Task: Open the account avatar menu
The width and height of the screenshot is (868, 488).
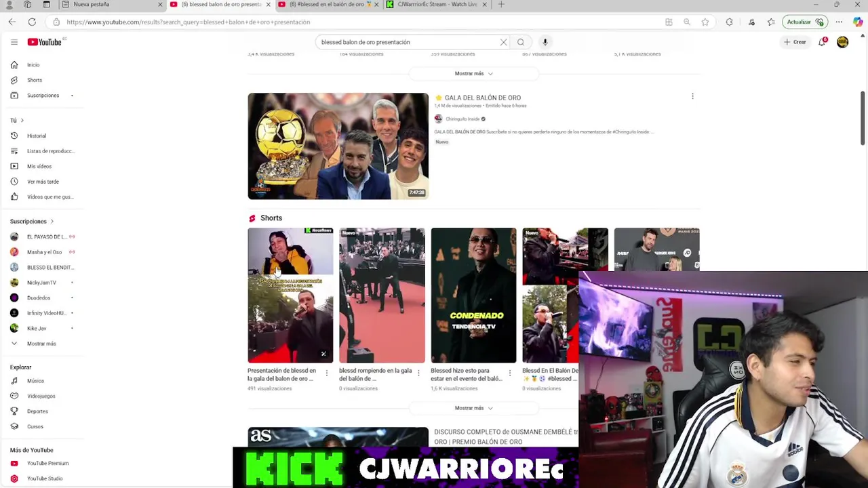Action: click(842, 42)
